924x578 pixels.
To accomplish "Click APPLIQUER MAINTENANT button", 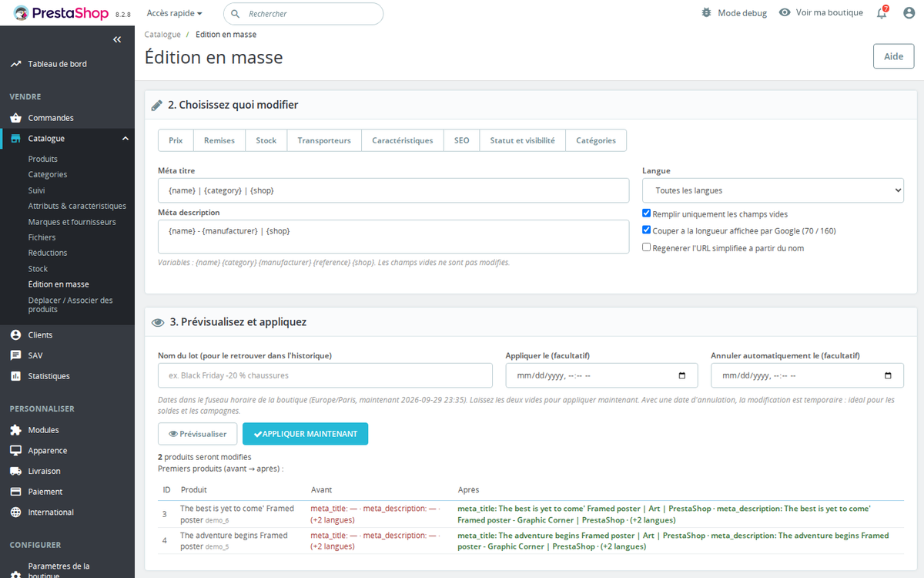I will [x=305, y=434].
